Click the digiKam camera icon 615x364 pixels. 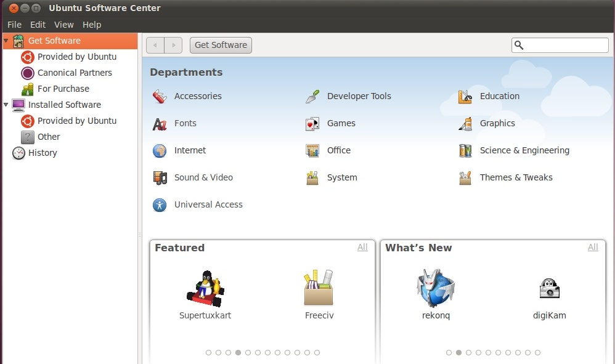(x=549, y=288)
